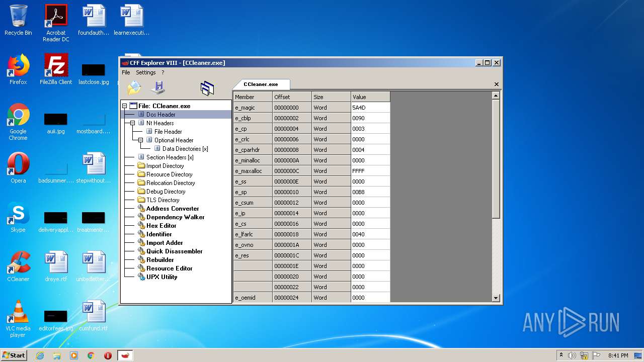Select File Header tree item
644x362 pixels.
(x=168, y=132)
